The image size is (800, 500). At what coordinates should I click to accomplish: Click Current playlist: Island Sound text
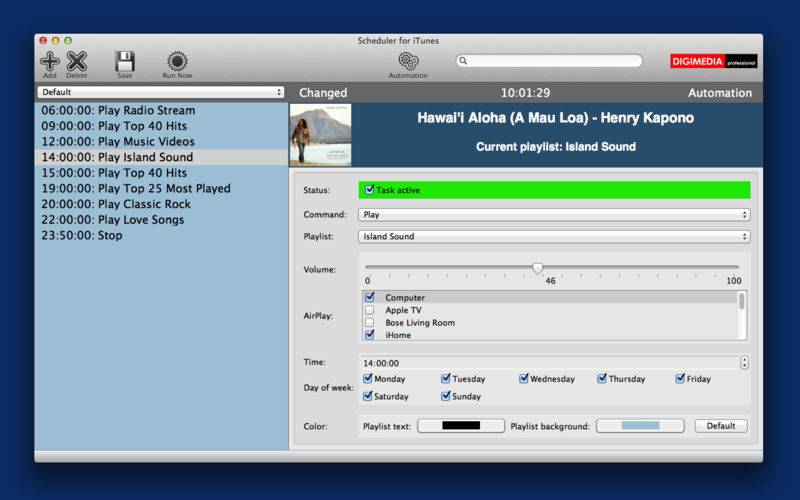coord(556,147)
